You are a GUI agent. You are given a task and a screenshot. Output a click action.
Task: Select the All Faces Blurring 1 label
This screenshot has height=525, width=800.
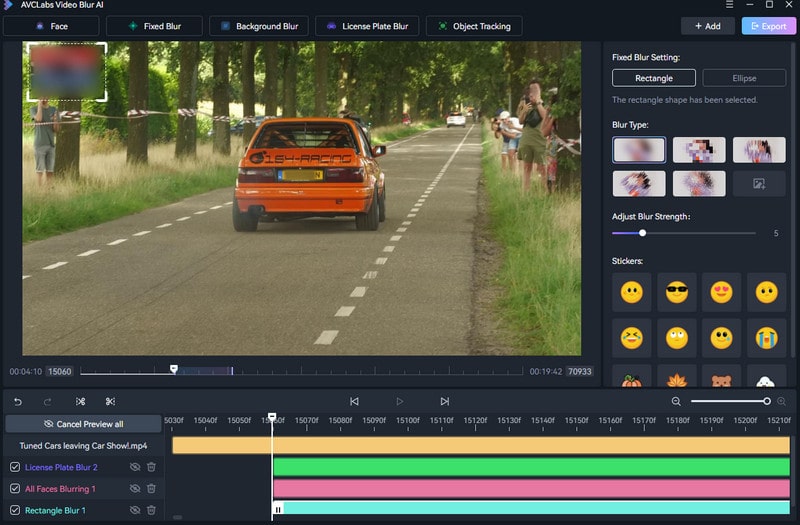(x=60, y=488)
